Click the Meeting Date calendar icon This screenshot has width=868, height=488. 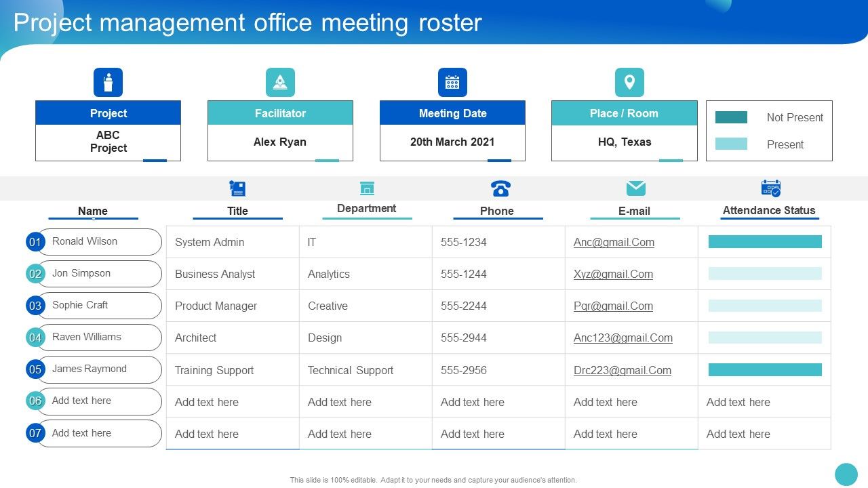[x=452, y=83]
